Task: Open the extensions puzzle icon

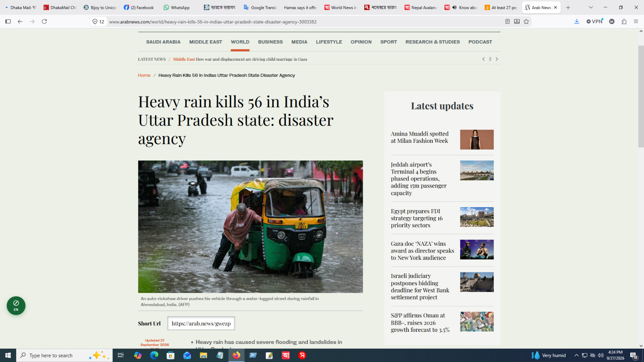Action: coord(624,22)
